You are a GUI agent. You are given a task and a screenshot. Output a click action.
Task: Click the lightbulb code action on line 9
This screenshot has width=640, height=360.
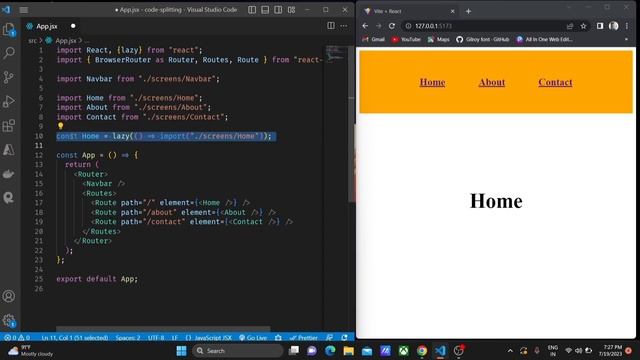(x=60, y=126)
